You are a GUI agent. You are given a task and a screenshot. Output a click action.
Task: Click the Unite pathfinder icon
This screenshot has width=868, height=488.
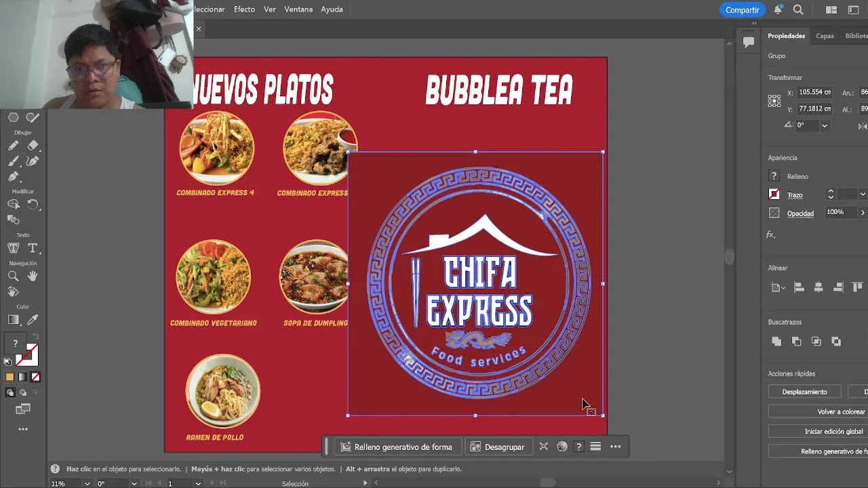click(x=776, y=342)
